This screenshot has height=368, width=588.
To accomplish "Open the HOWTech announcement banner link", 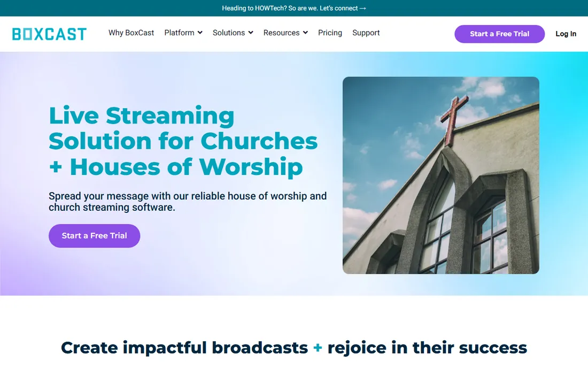I will tap(294, 8).
